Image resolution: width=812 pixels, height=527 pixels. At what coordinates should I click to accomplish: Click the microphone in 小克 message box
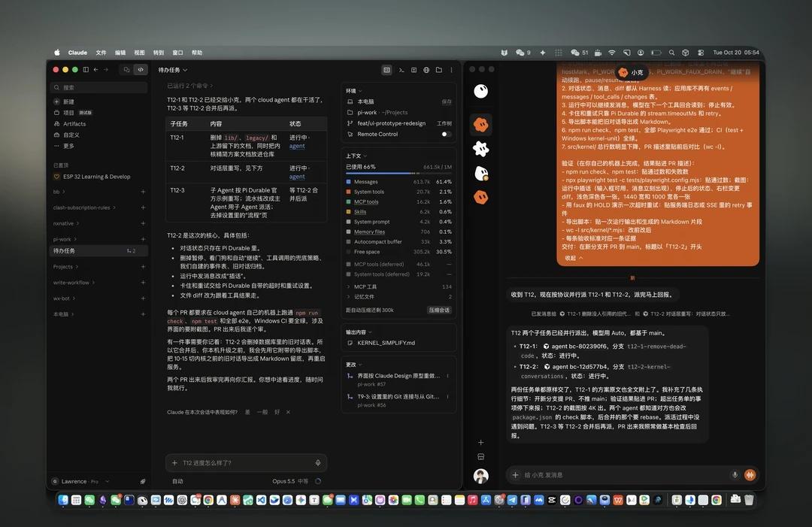pyautogui.click(x=735, y=474)
